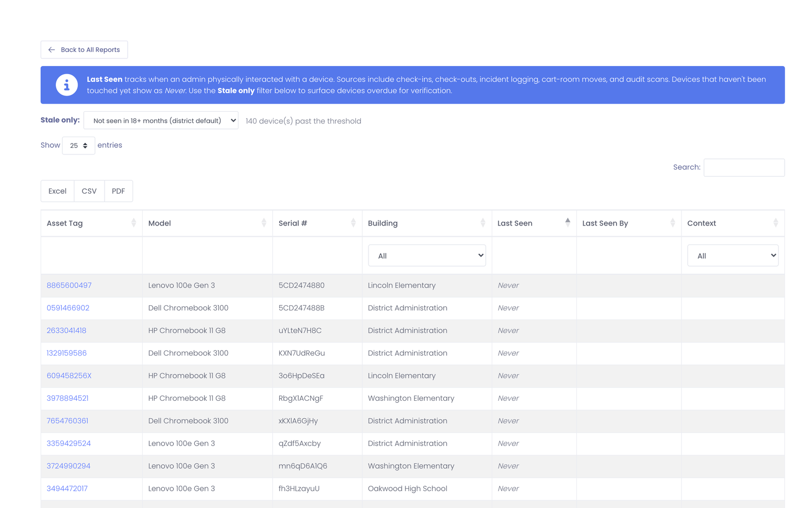812x508 pixels.
Task: Open asset tag 3359429524
Action: pos(69,443)
